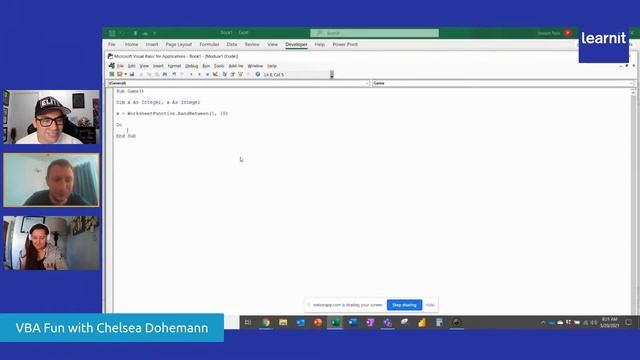Screen dimensions: 640x360
Task: Open the Add-Ins menu
Action: tap(236, 66)
